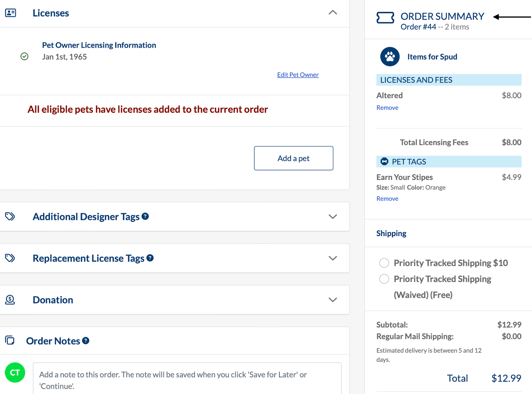Click the Add a pet button

point(293,158)
